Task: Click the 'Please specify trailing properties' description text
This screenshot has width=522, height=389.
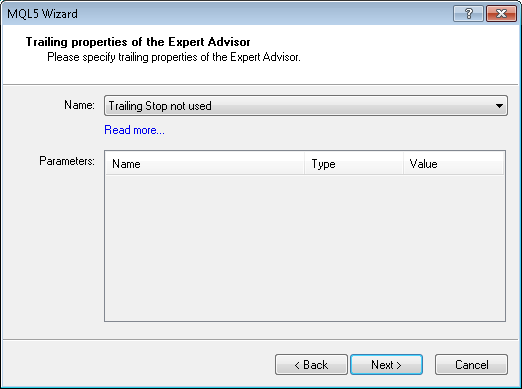Action: 174,57
